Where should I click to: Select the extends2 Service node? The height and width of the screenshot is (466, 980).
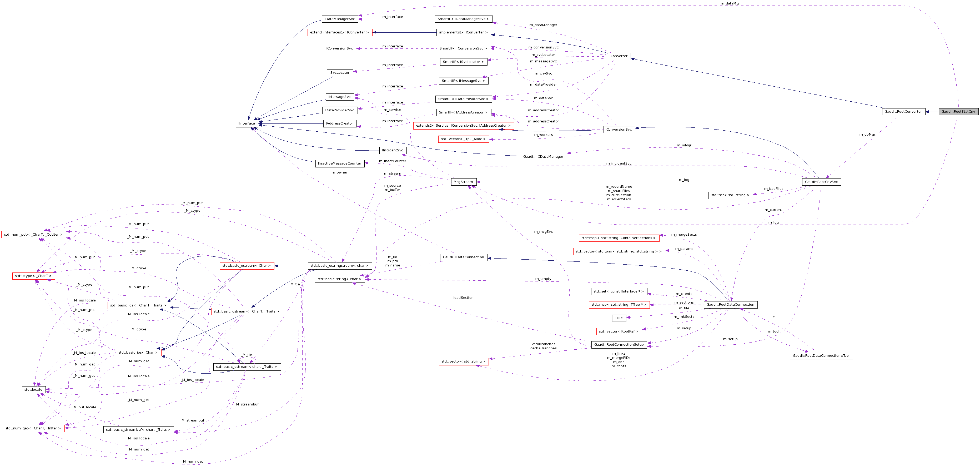pyautogui.click(x=463, y=126)
